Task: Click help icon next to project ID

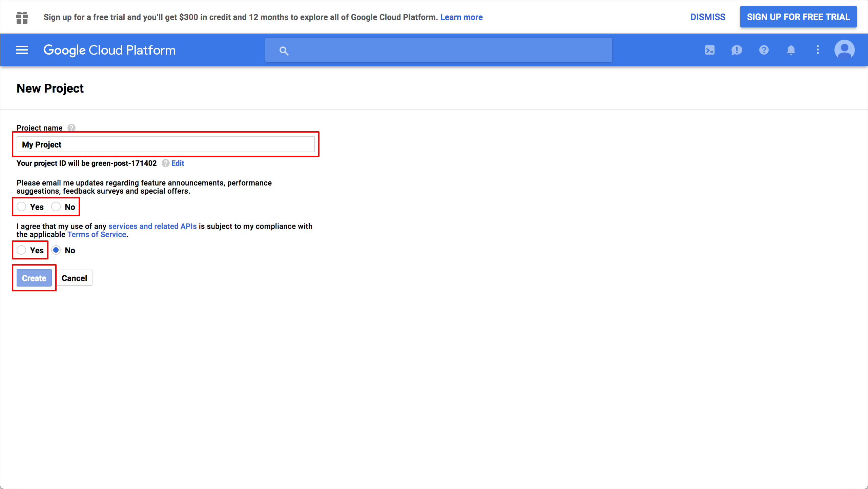Action: 165,163
